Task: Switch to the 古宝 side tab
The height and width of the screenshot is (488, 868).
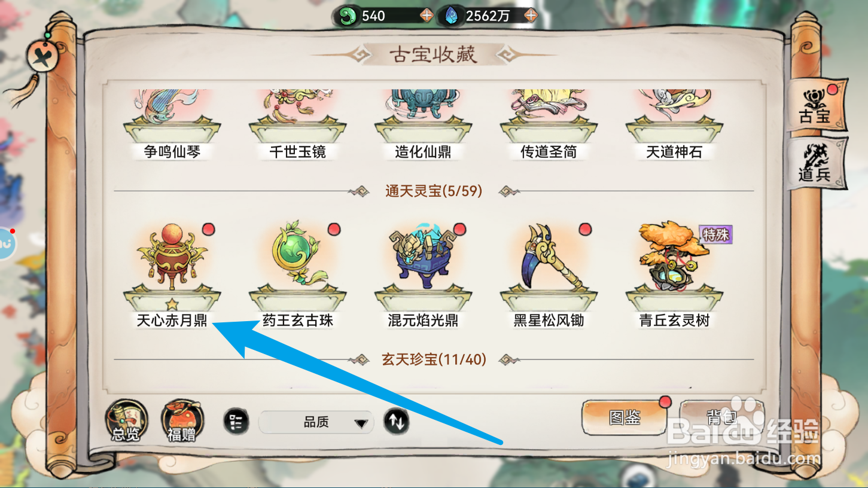Action: 816,106
